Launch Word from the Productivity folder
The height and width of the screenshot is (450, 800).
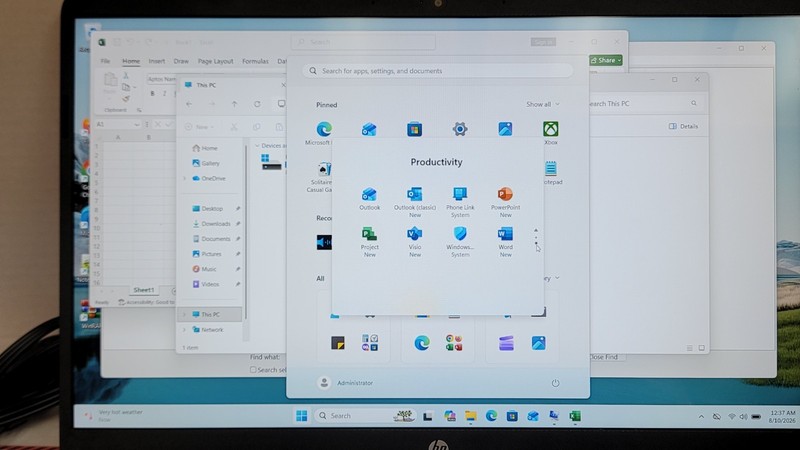tap(505, 242)
